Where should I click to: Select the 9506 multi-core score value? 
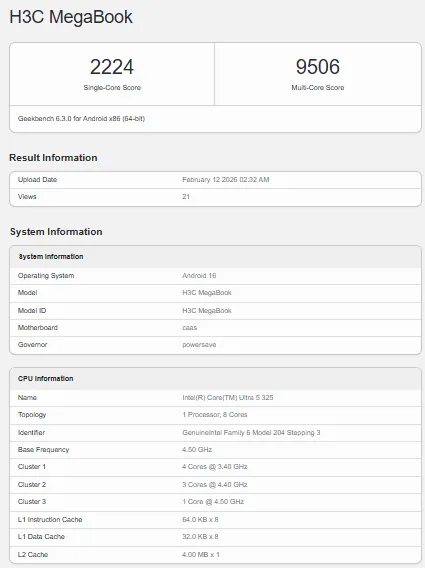tap(318, 67)
